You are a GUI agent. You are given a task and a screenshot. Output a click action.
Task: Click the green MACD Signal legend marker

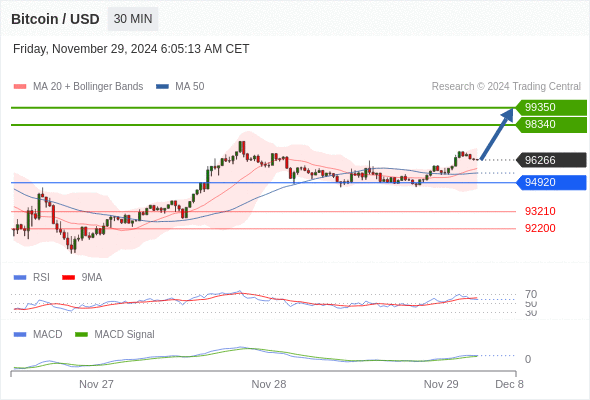click(81, 335)
